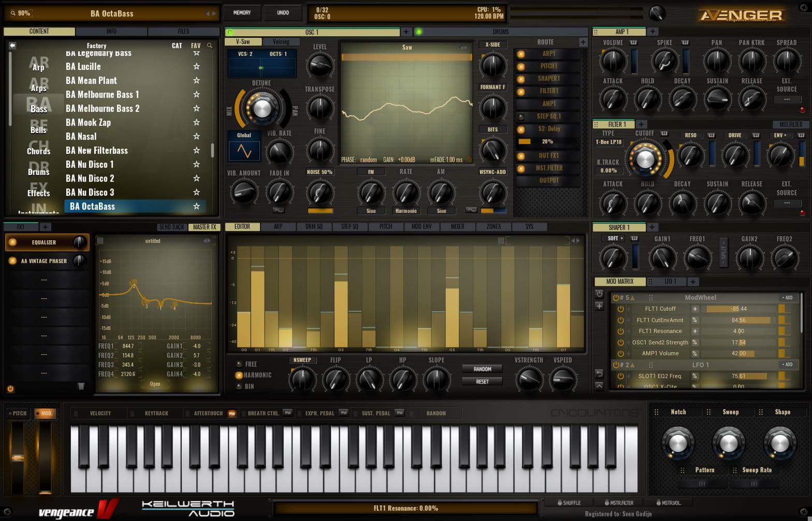Image resolution: width=812 pixels, height=521 pixels.
Task: Add a route module with the ROUTE plus
Action: pos(583,42)
